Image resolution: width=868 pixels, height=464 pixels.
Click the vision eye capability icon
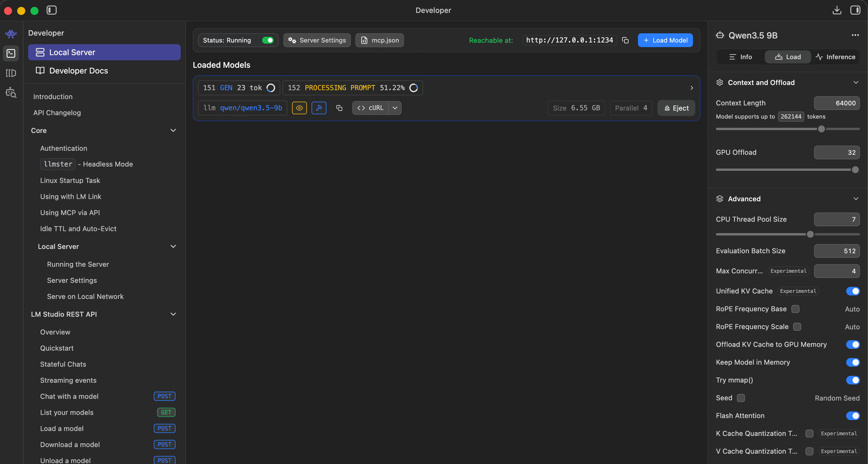point(299,108)
